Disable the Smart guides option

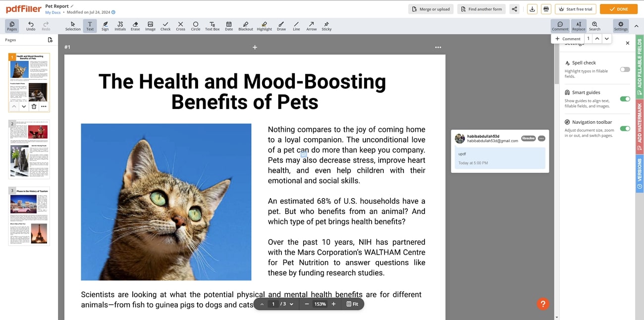pos(625,99)
